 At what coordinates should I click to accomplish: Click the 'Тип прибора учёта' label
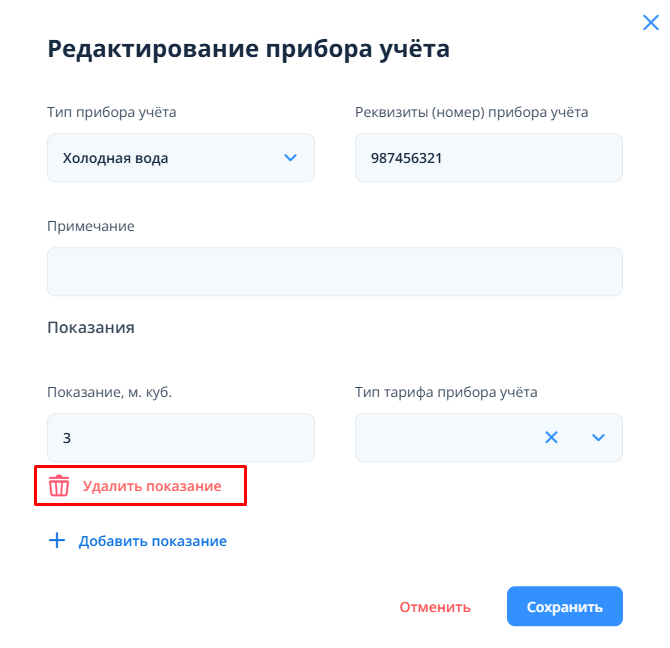coord(112,112)
